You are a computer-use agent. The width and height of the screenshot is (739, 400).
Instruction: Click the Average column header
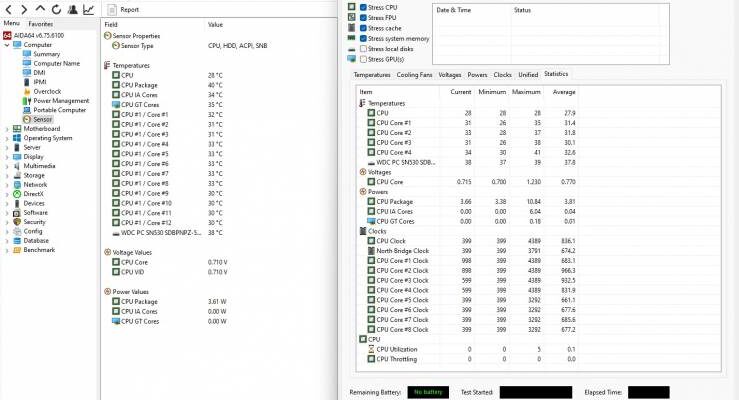point(564,92)
